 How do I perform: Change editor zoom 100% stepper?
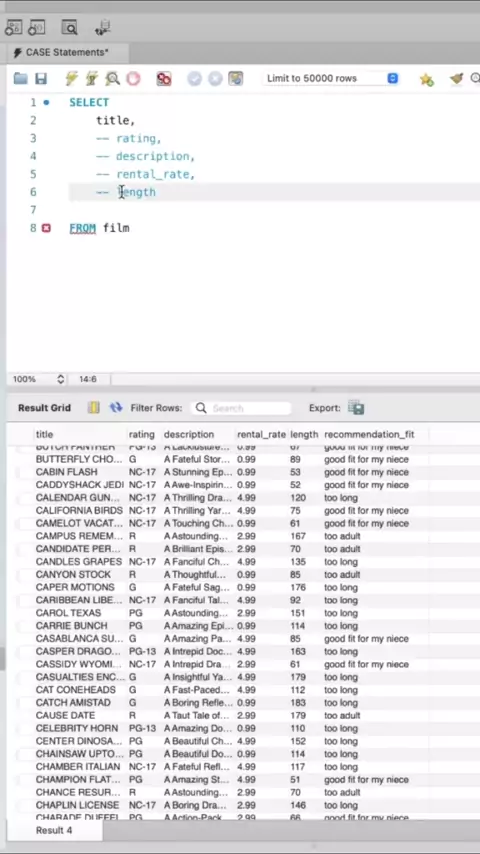(60, 379)
